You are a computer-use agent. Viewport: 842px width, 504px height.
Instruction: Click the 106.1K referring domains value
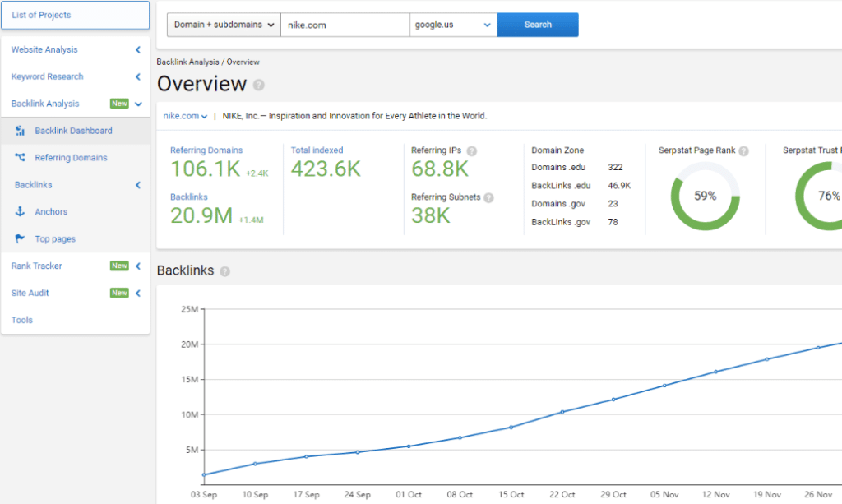tap(205, 169)
